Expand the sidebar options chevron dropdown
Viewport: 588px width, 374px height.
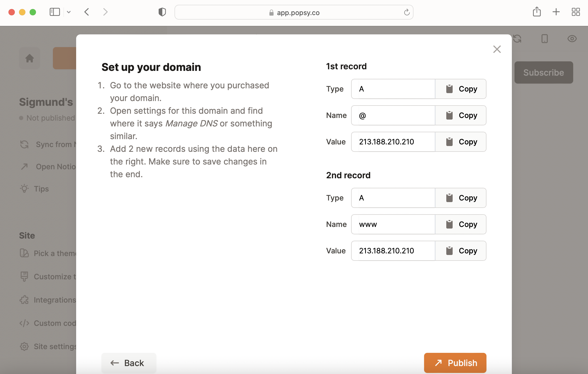69,12
